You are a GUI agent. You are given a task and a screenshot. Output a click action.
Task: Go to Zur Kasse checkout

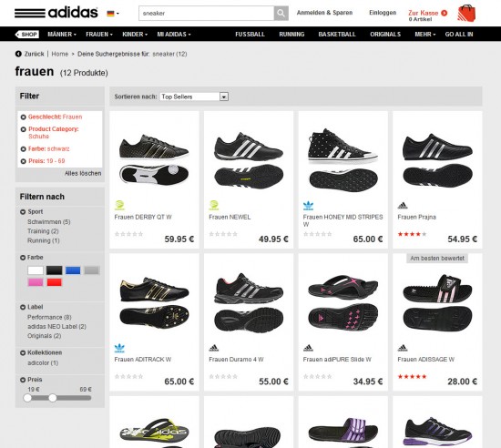427,13
